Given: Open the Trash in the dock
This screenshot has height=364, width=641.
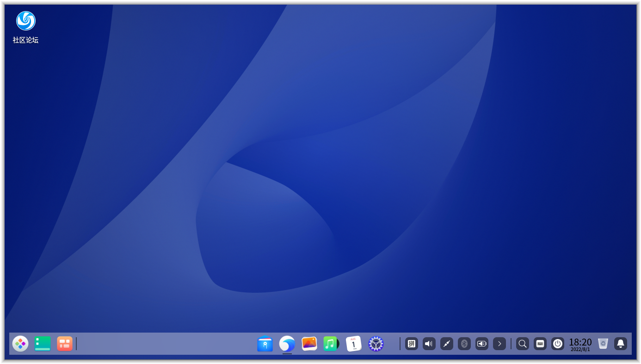Looking at the screenshot, I should (x=603, y=344).
